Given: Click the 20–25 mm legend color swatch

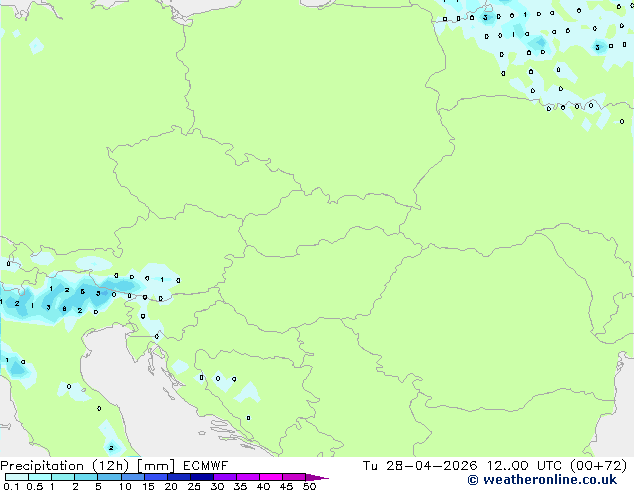Looking at the screenshot, I should [178, 477].
